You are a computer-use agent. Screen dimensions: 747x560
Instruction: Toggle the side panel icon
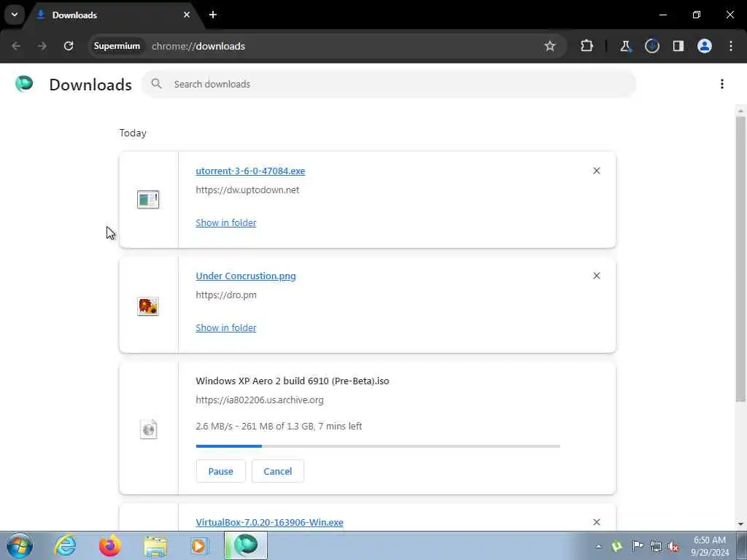[678, 46]
